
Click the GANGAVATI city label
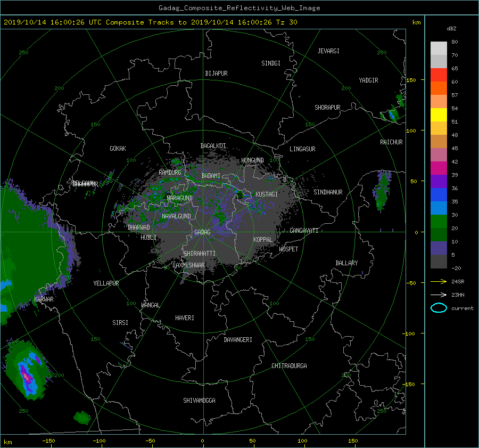[304, 231]
